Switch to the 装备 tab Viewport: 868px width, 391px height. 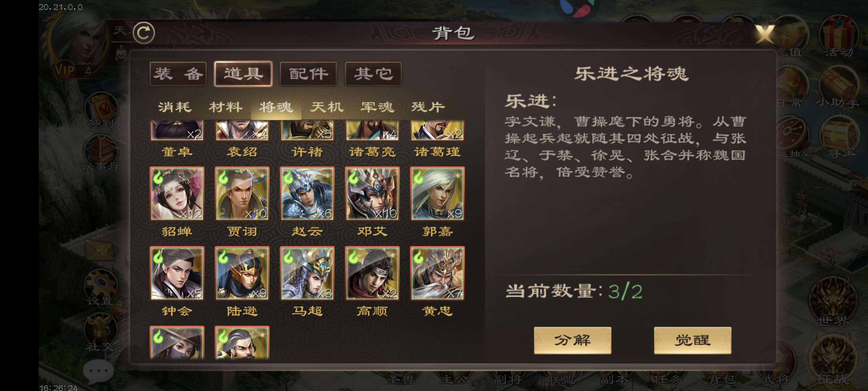pyautogui.click(x=178, y=74)
